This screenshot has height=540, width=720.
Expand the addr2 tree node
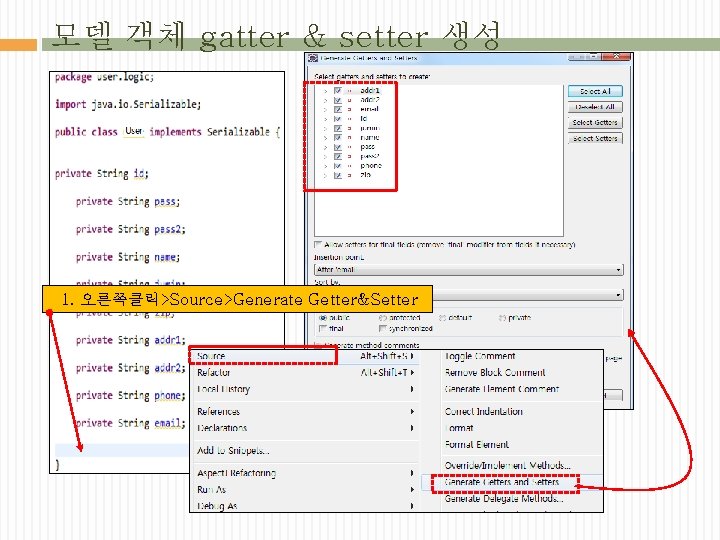325,100
